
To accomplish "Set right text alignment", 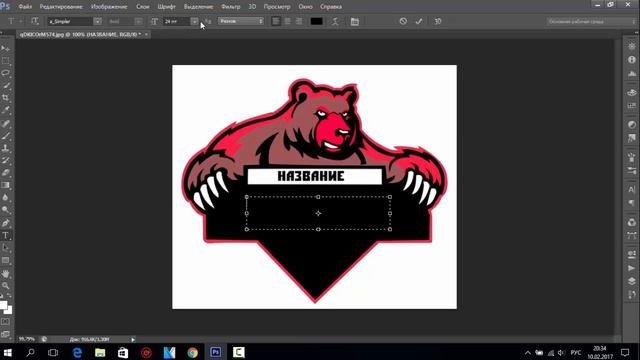I will point(299,21).
